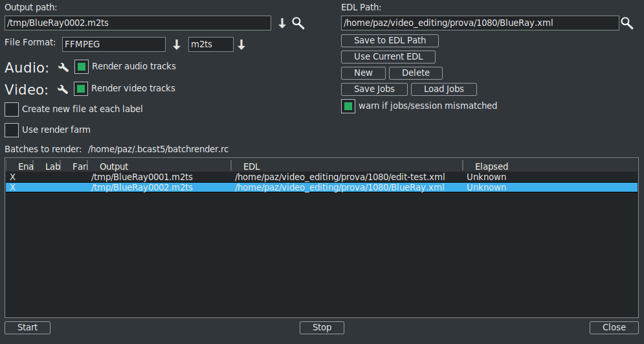Toggle Render audio tracks checkbox
This screenshot has width=644, height=344.
click(82, 67)
